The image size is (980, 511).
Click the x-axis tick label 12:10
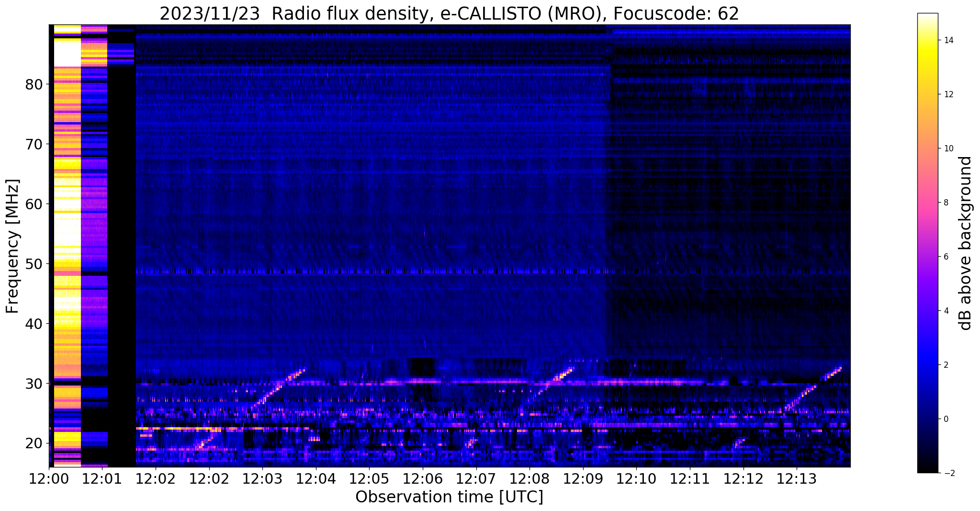pyautogui.click(x=636, y=478)
